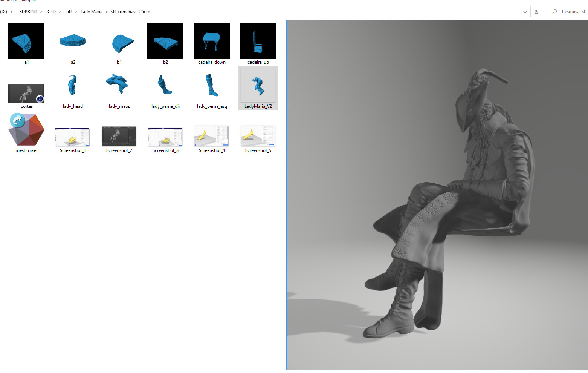Switch to the Ferramentas de Imagem tab

[18, 1]
